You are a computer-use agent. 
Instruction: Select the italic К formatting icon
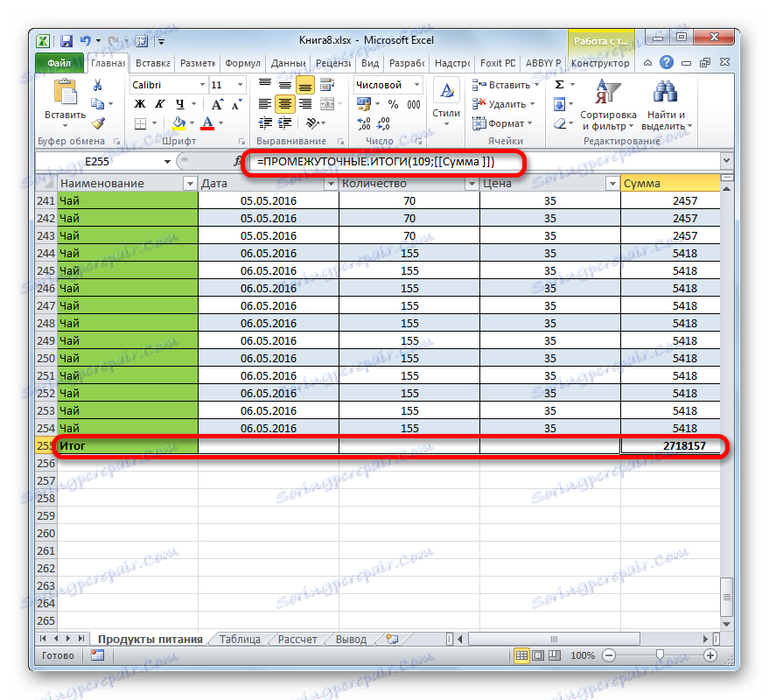click(159, 102)
